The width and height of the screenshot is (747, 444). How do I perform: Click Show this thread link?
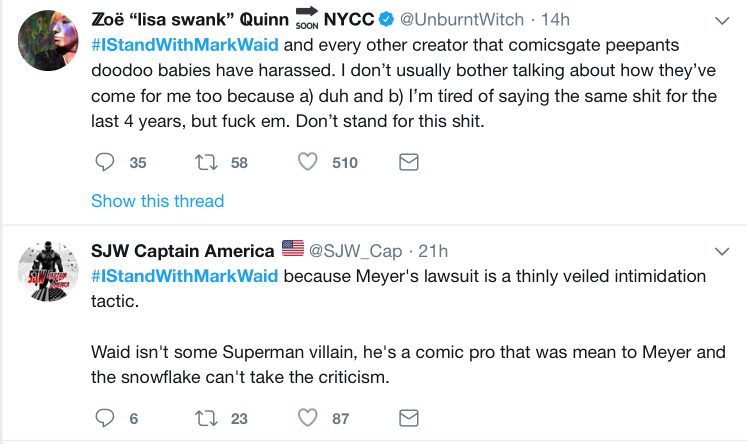pos(157,201)
